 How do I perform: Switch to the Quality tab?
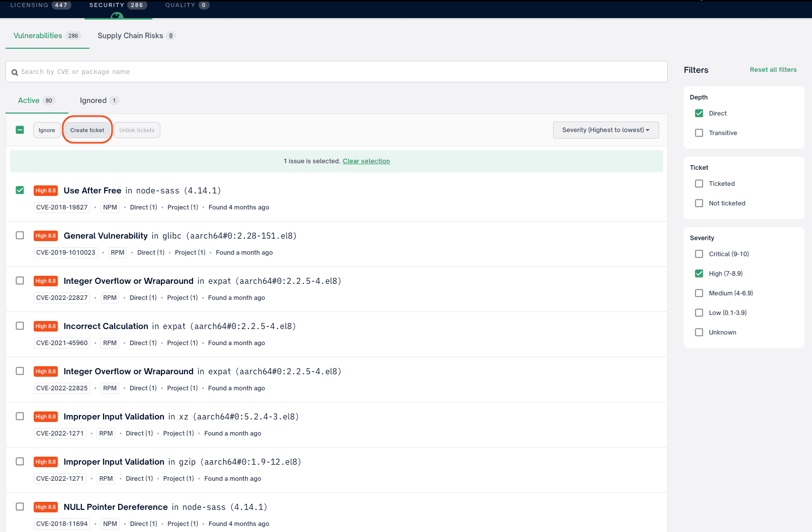pyautogui.click(x=187, y=5)
